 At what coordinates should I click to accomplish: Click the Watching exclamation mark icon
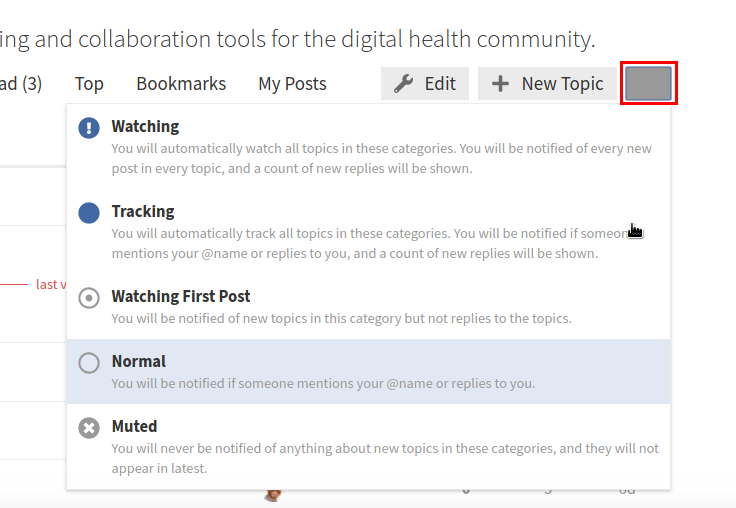point(89,128)
